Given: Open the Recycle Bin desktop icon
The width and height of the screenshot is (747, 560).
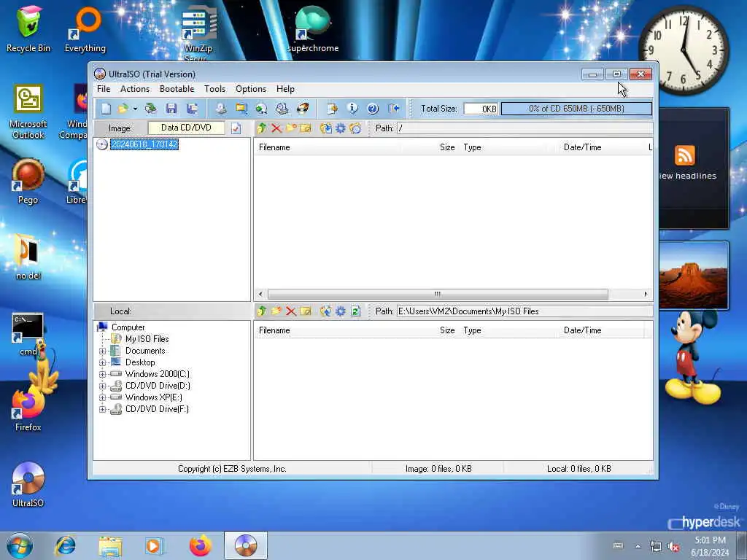Looking at the screenshot, I should point(28,29).
